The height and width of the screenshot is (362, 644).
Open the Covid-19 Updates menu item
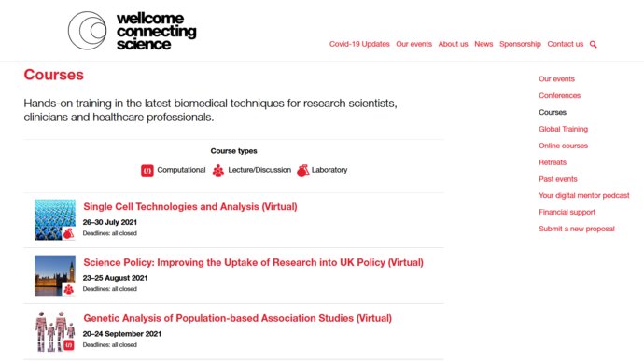(x=359, y=44)
